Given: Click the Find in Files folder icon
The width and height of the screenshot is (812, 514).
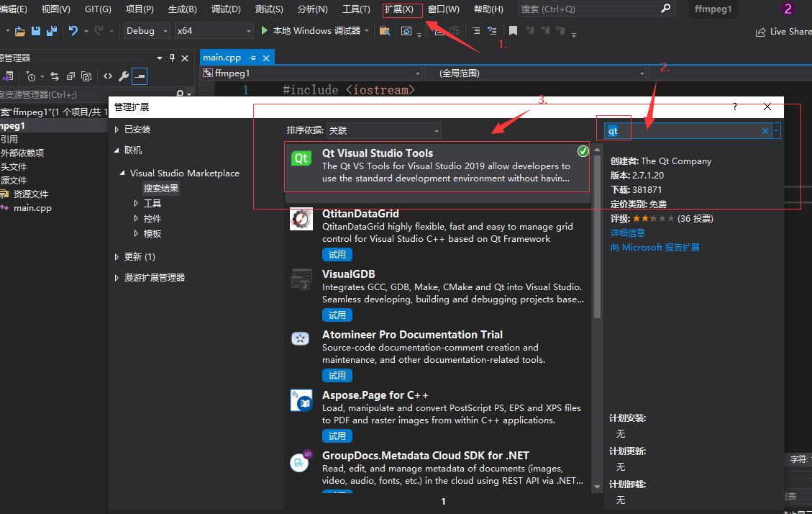Looking at the screenshot, I should (385, 31).
